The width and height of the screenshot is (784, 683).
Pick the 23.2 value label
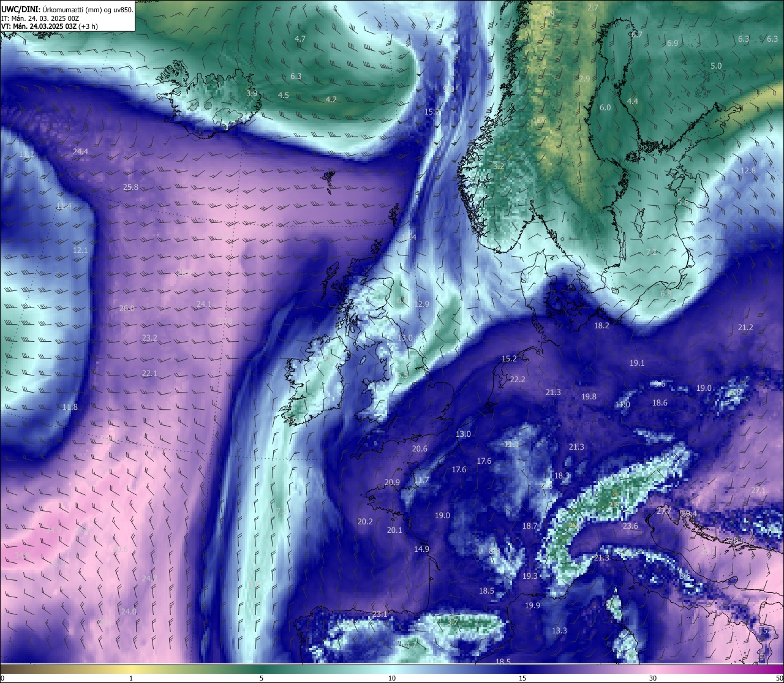tap(149, 338)
